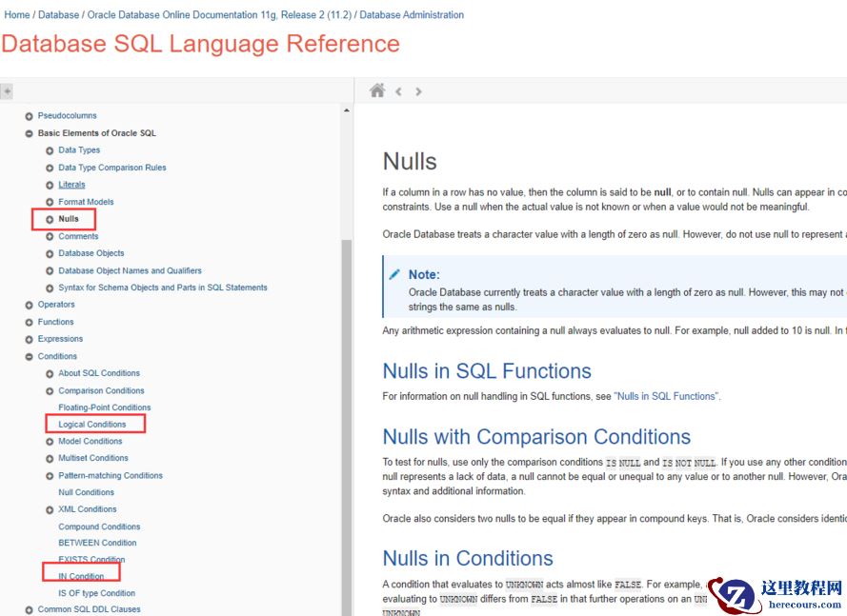Expand Pattern-matching Conditions node icon
Image resolution: width=847 pixels, height=616 pixels.
50,476
